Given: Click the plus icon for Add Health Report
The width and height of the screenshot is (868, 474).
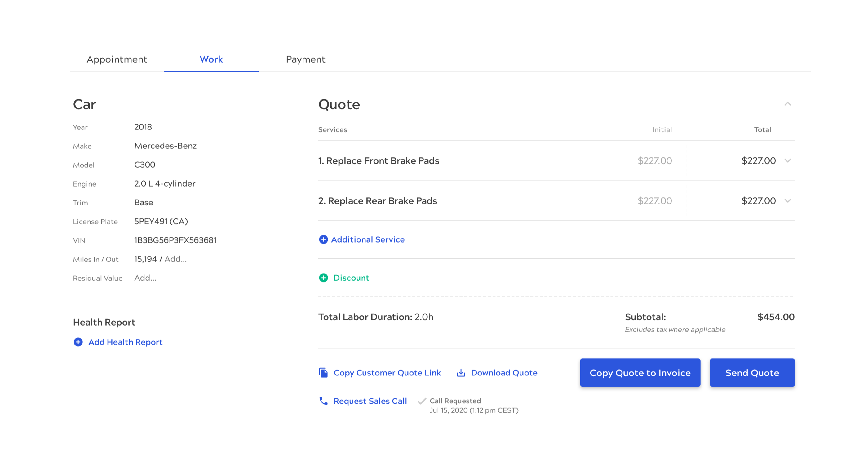Looking at the screenshot, I should pyautogui.click(x=78, y=342).
